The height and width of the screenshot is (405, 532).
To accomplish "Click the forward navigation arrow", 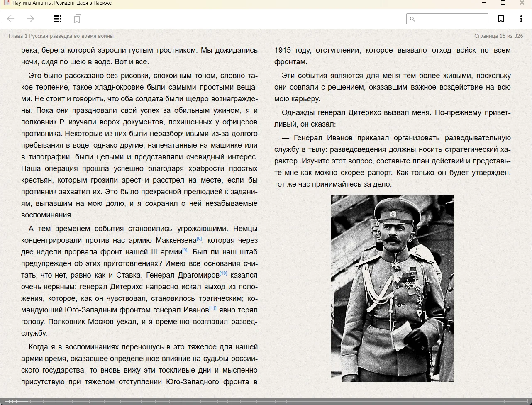I will [31, 19].
